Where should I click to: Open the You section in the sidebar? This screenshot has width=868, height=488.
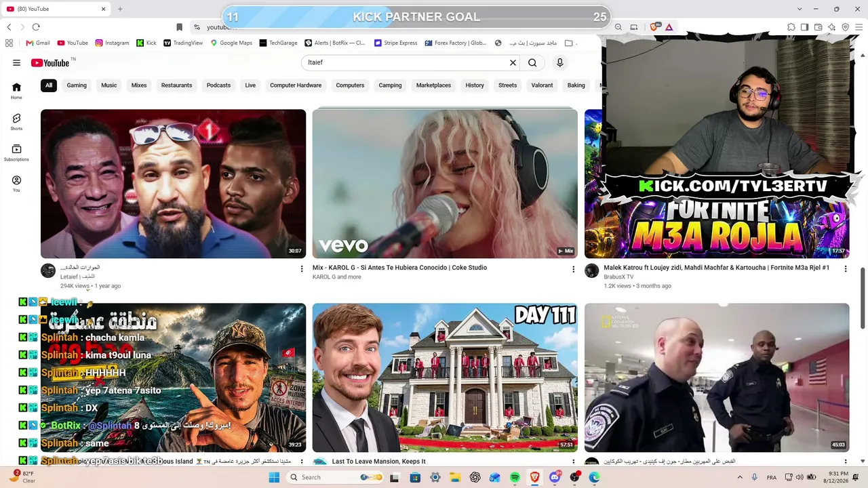16,184
